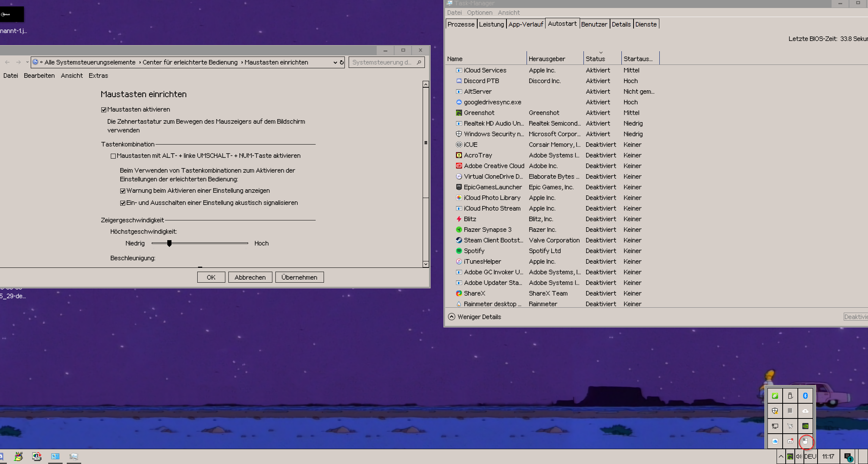Click the iCloud tray icon
The width and height of the screenshot is (868, 464).
pyautogui.click(x=775, y=441)
